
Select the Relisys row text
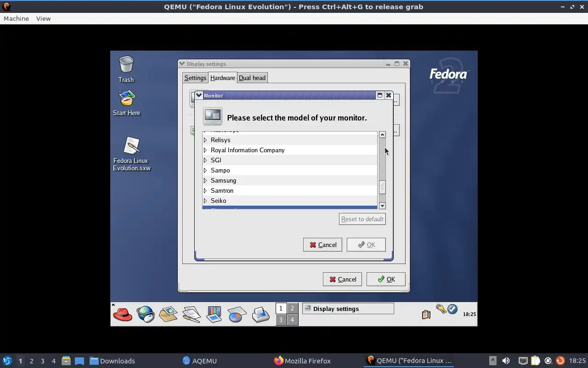coord(220,140)
